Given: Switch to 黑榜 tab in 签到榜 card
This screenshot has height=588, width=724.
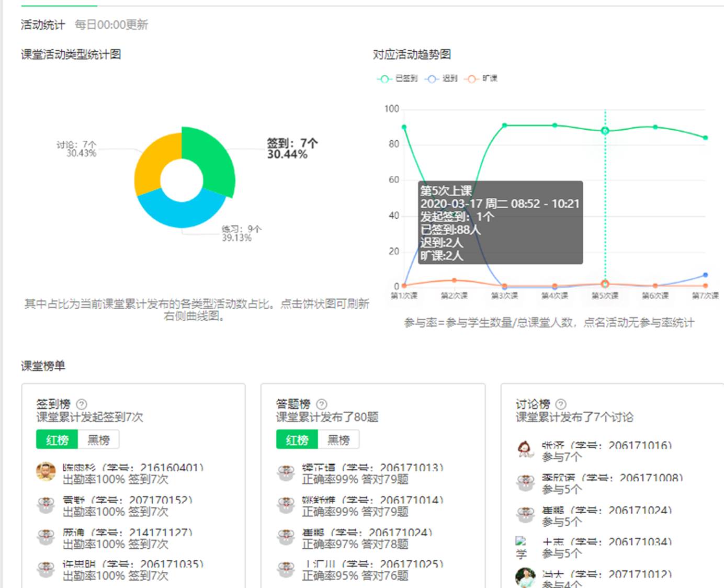Looking at the screenshot, I should (x=98, y=439).
